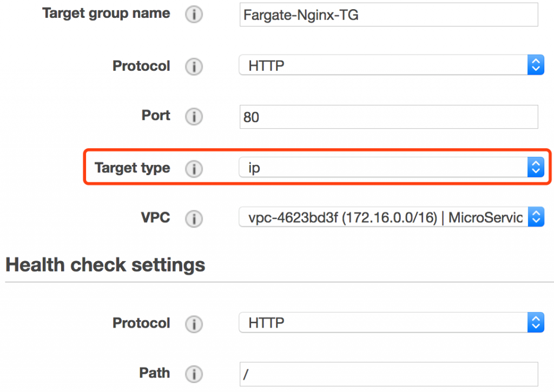Viewport: 554px width, 392px height.
Task: Click info icon next to VPC
Action: tap(194, 218)
